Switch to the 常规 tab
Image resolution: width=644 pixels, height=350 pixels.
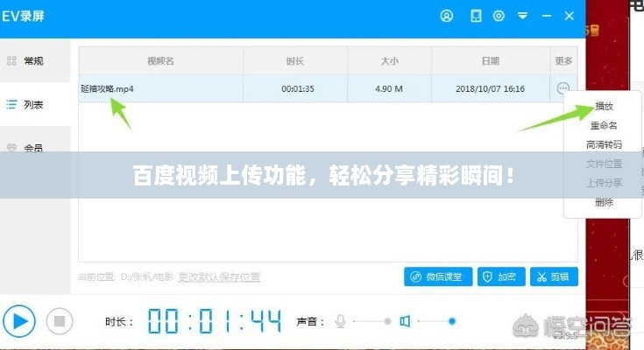[33, 60]
